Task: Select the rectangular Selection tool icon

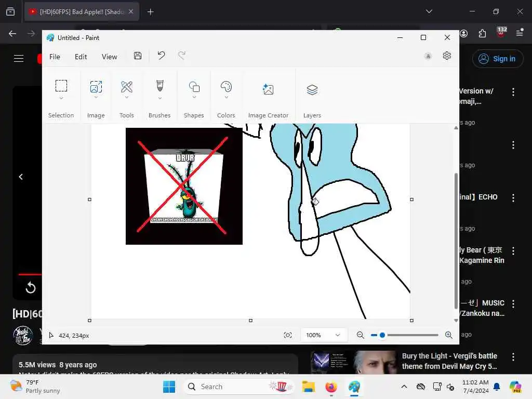Action: pyautogui.click(x=61, y=86)
